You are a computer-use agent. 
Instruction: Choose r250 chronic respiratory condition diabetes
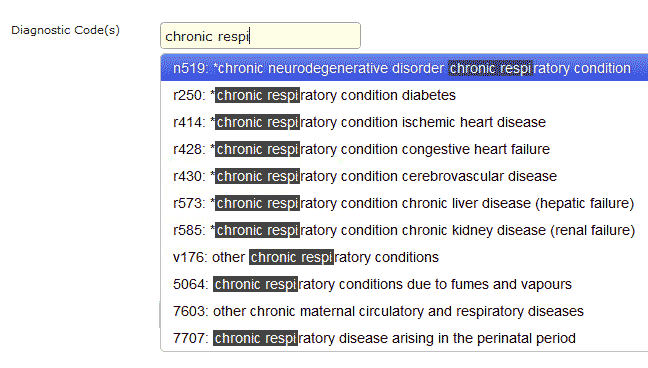coord(404,95)
